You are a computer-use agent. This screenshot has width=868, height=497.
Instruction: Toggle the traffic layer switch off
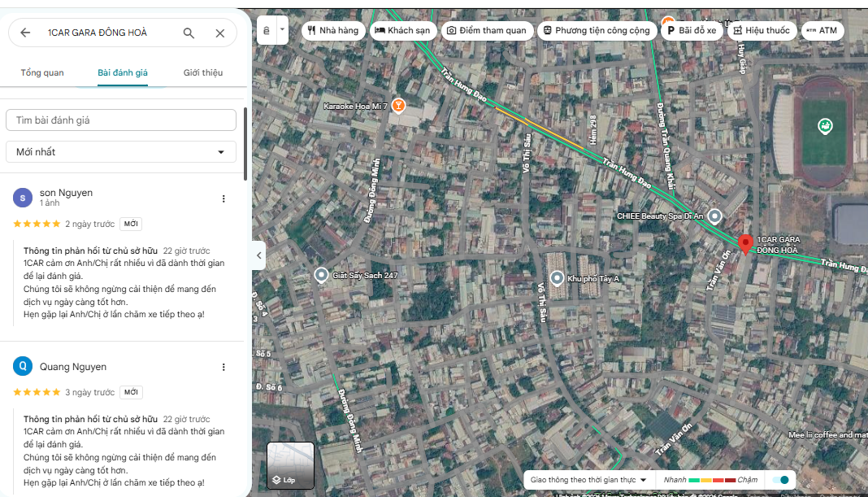coord(780,480)
